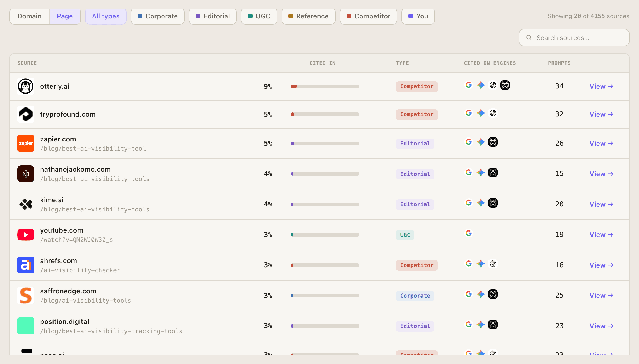Click the Zapier orange logo icon

point(26,143)
